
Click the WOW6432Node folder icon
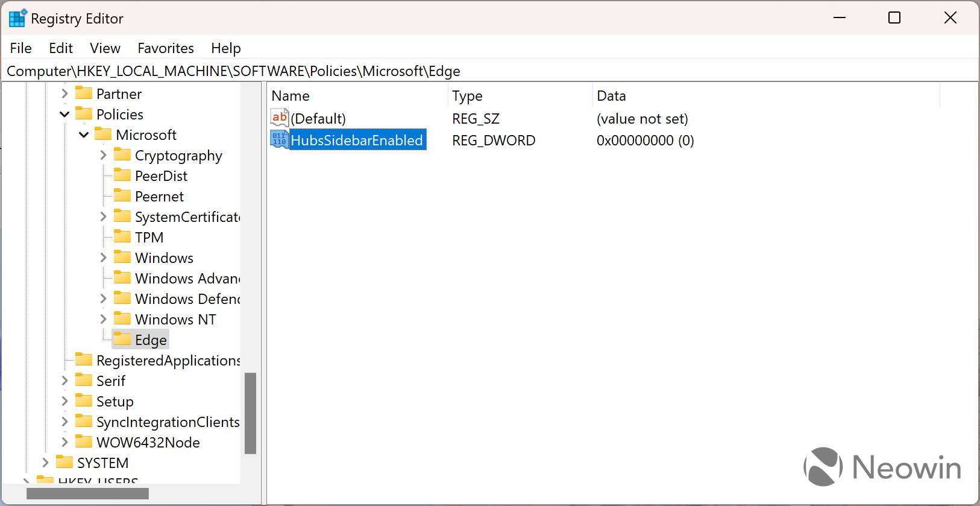(83, 441)
